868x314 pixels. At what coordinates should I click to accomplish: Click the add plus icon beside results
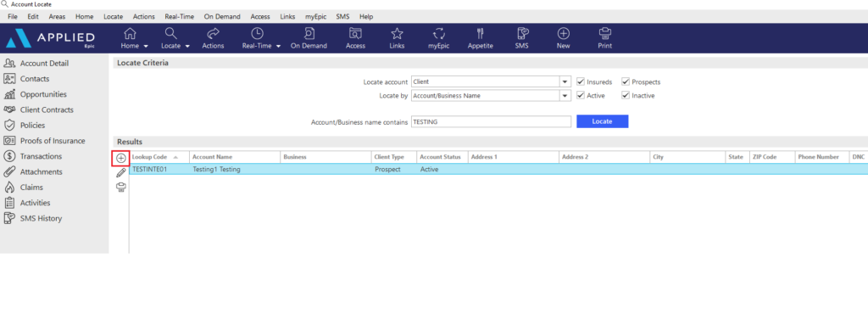coord(120,158)
